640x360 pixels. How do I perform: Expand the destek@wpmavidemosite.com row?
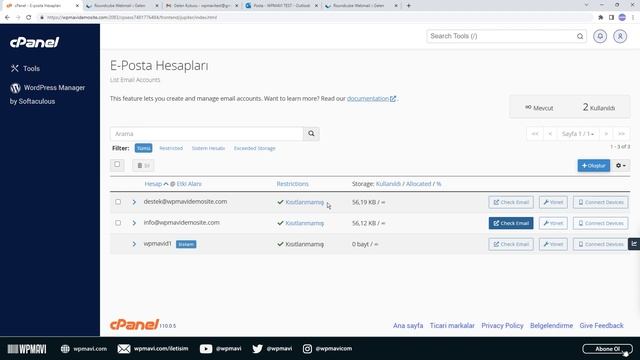tap(134, 202)
